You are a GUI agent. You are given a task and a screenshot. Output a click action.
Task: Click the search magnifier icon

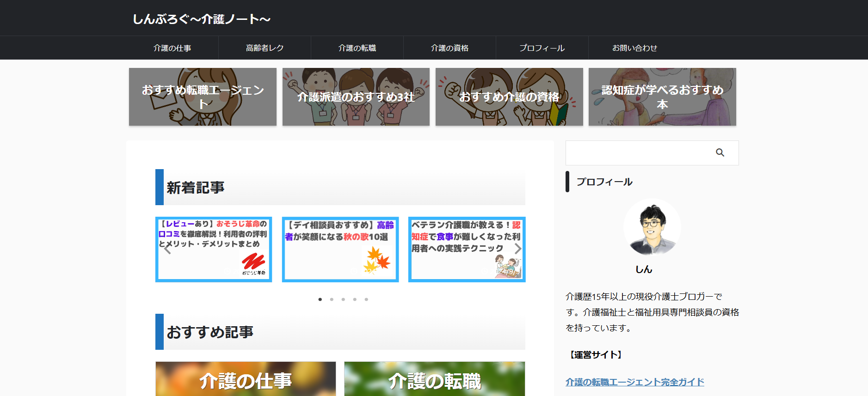[x=720, y=152]
